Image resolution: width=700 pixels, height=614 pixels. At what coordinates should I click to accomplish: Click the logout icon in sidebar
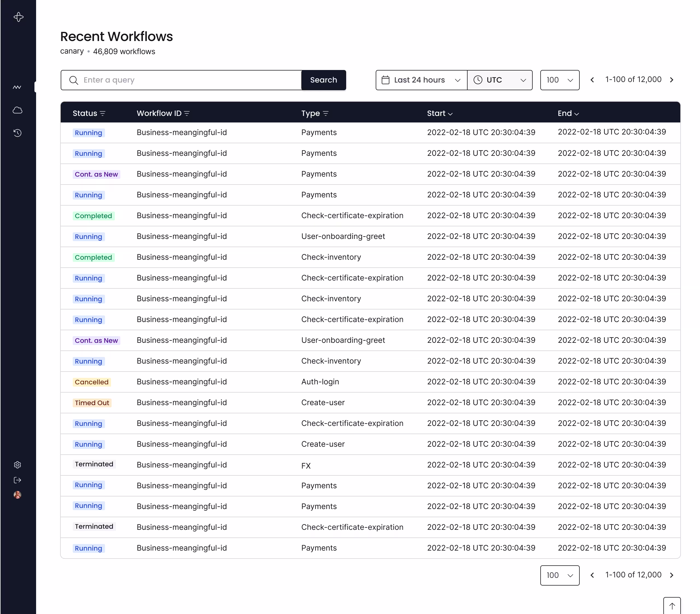point(17,480)
